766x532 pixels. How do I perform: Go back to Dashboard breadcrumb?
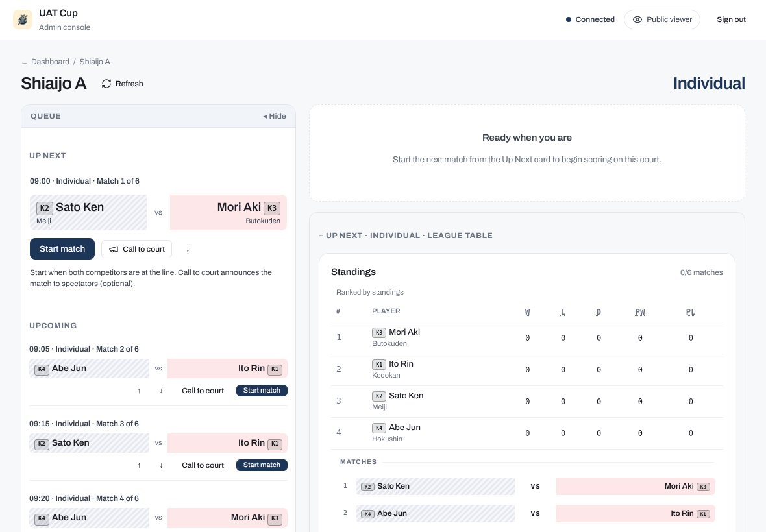[x=50, y=62]
